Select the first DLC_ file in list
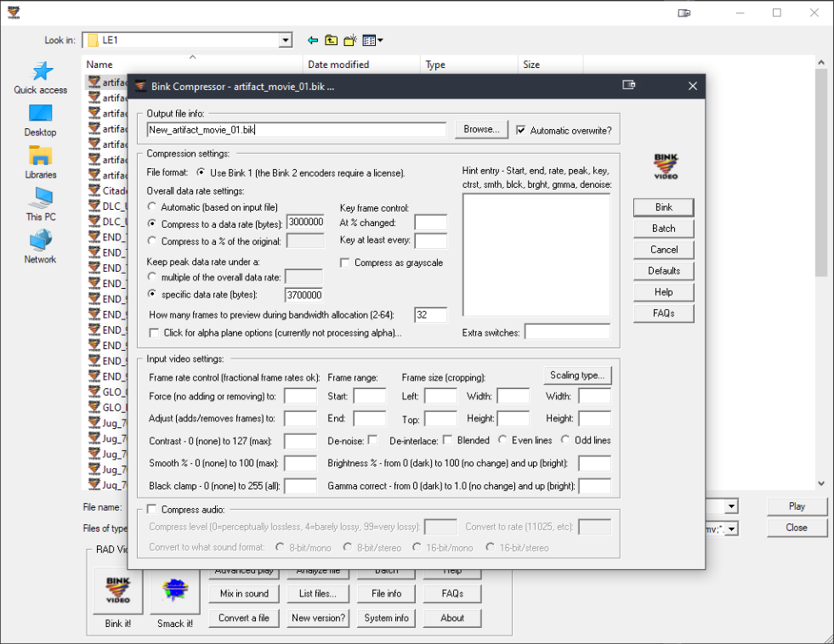The height and width of the screenshot is (644, 834). pos(108,206)
